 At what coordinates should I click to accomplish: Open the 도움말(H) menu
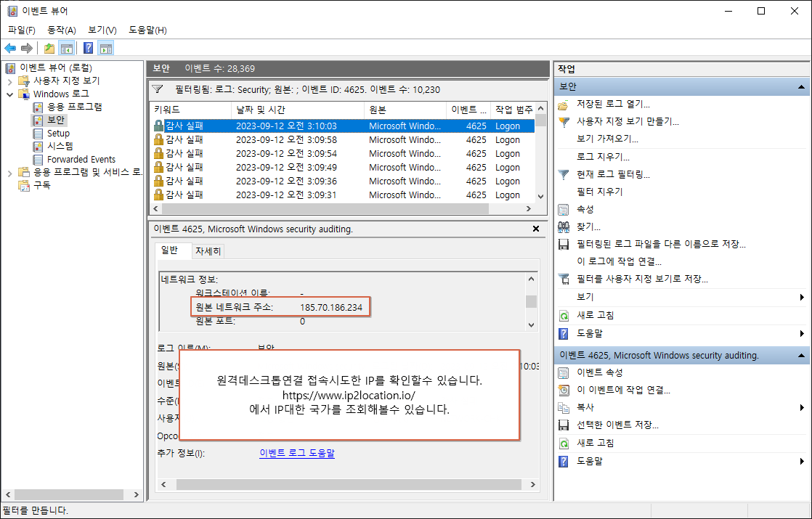click(x=147, y=30)
